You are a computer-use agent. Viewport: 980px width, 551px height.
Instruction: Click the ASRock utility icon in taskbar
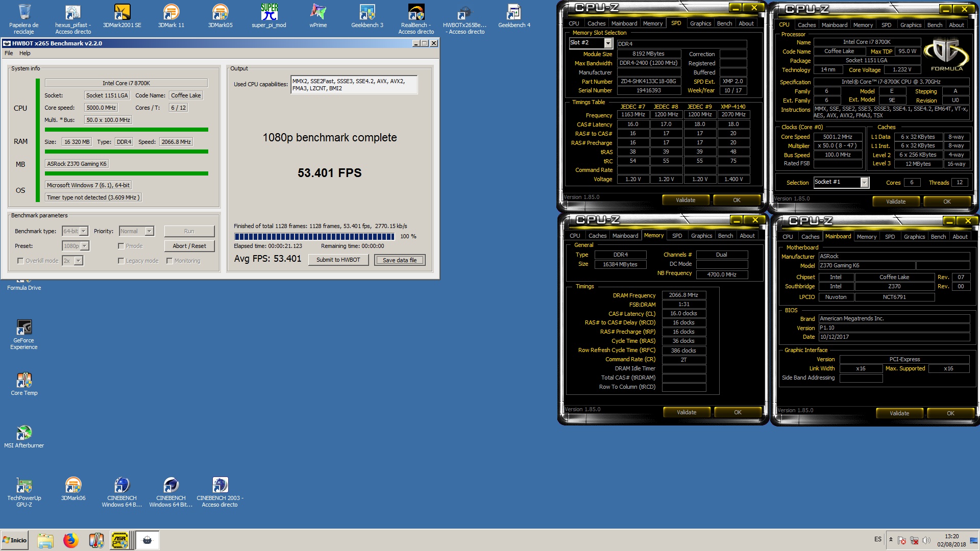[120, 540]
